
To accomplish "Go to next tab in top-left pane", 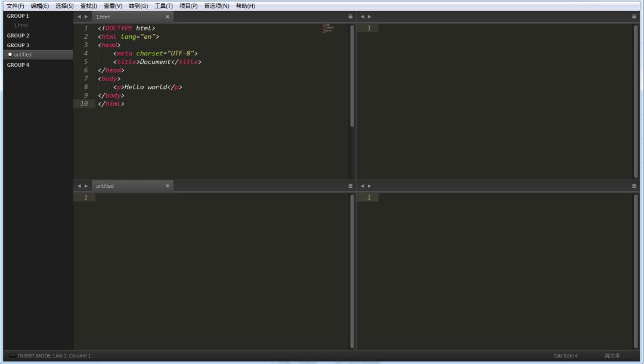I will [86, 17].
